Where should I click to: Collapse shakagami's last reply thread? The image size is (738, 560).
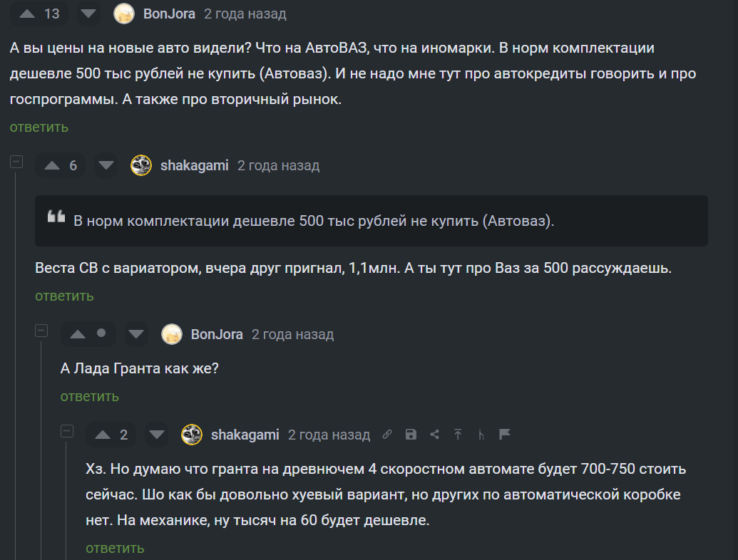(x=67, y=431)
